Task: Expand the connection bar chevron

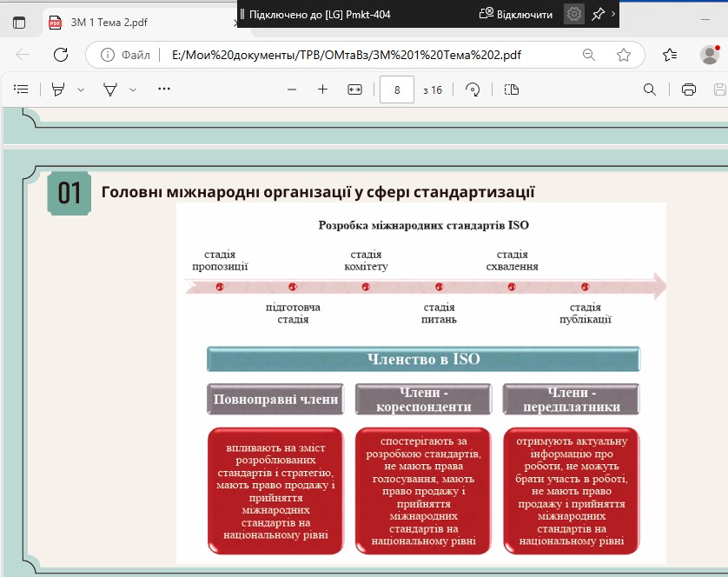Action: tap(613, 14)
